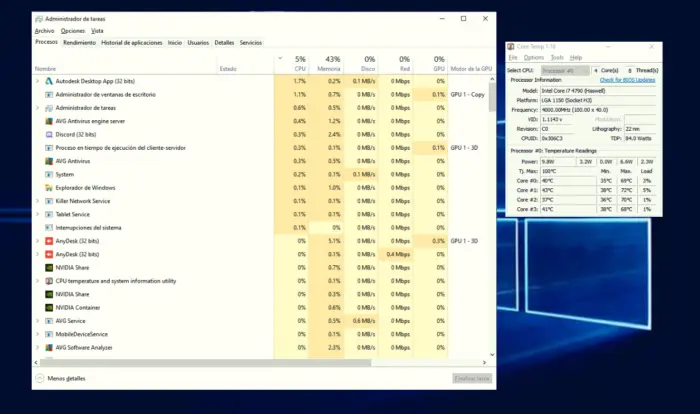The image size is (700, 414).
Task: Expand the Autodesk Desktop App process
Action: [x=38, y=81]
